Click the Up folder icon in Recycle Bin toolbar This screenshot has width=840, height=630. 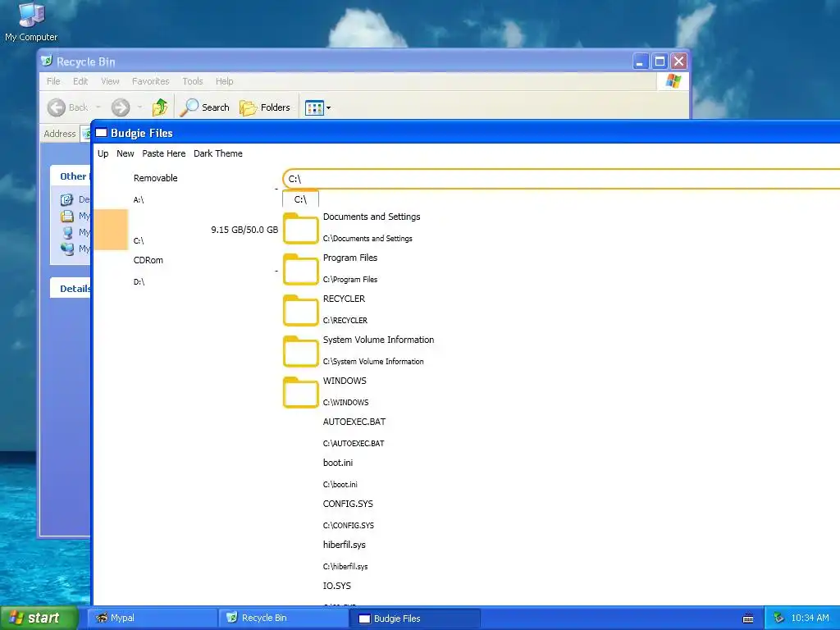(x=160, y=107)
